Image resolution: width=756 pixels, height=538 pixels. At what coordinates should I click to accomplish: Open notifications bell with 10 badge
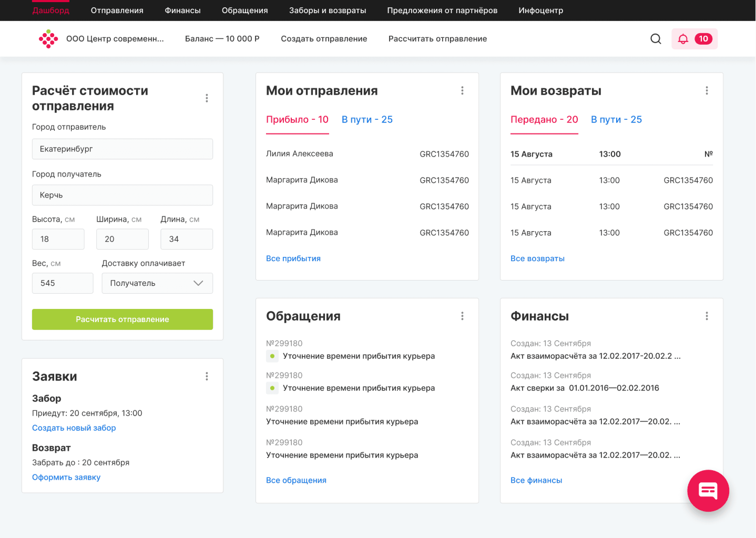point(694,39)
